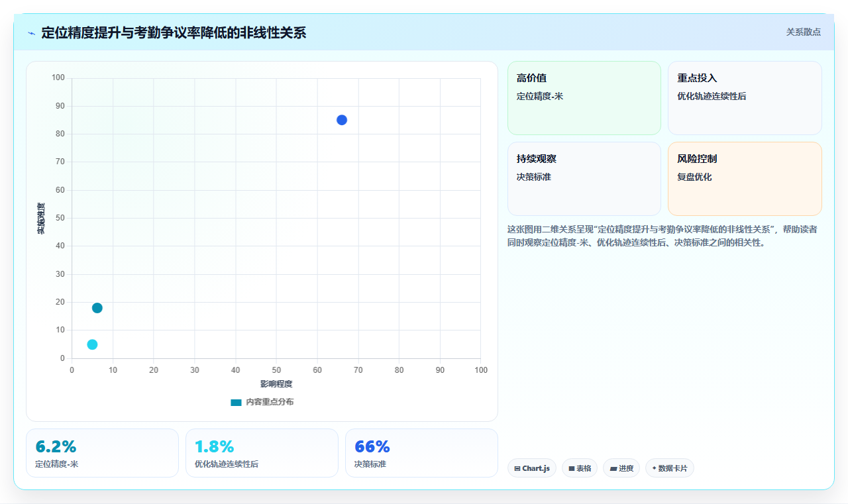Viewport: 848px width, 504px height.
Task: Click the 关系散点 label in header
Action: [x=803, y=32]
